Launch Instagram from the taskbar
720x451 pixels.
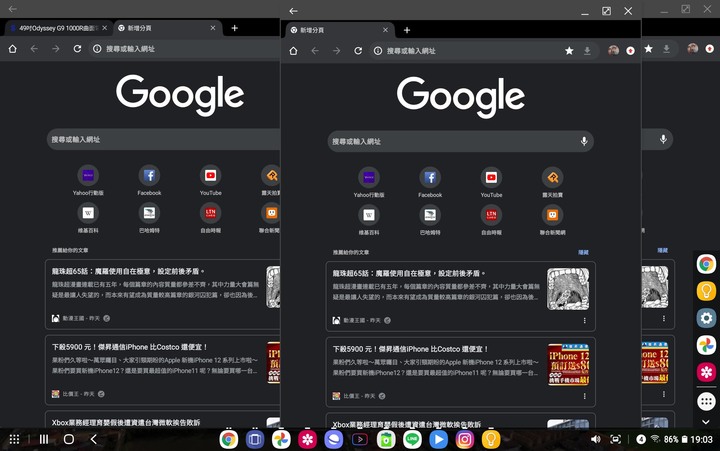465,440
